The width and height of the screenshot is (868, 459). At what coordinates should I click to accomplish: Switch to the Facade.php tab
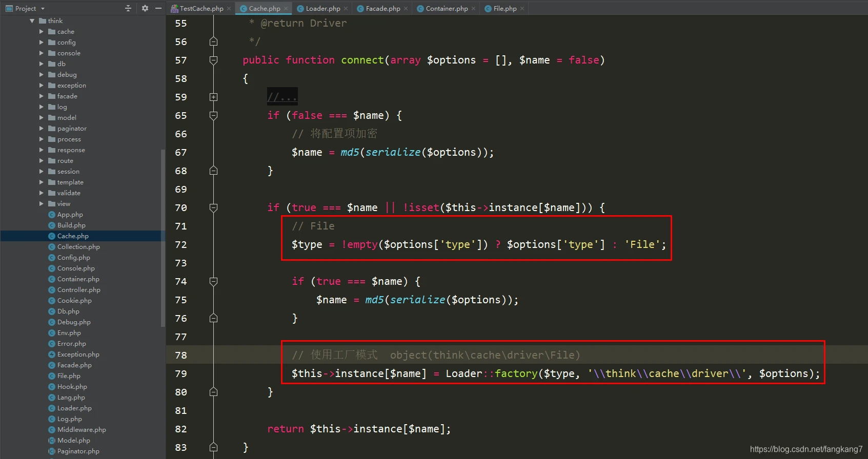(382, 9)
